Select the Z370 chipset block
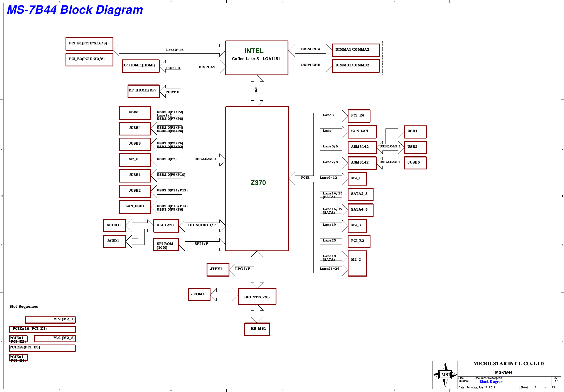Screen dimensions: 564x392 pyautogui.click(x=257, y=179)
